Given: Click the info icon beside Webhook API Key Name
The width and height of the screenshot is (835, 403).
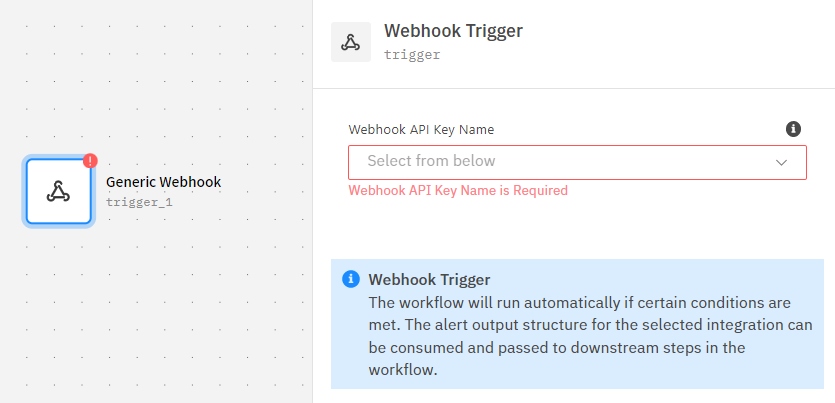Looking at the screenshot, I should point(793,129).
